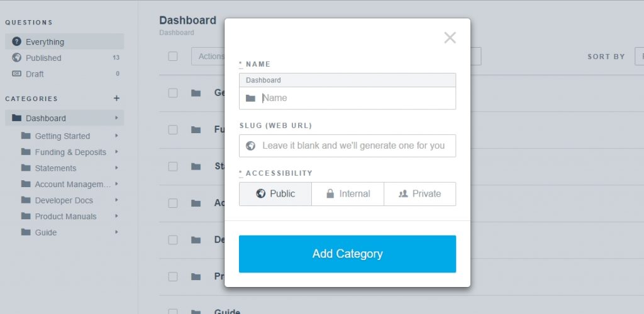
Task: Tick the select-all checkbox above the list
Action: [173, 56]
